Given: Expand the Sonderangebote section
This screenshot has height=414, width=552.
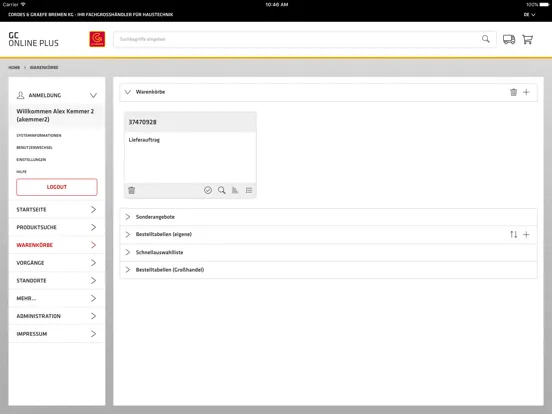Looking at the screenshot, I should [128, 217].
